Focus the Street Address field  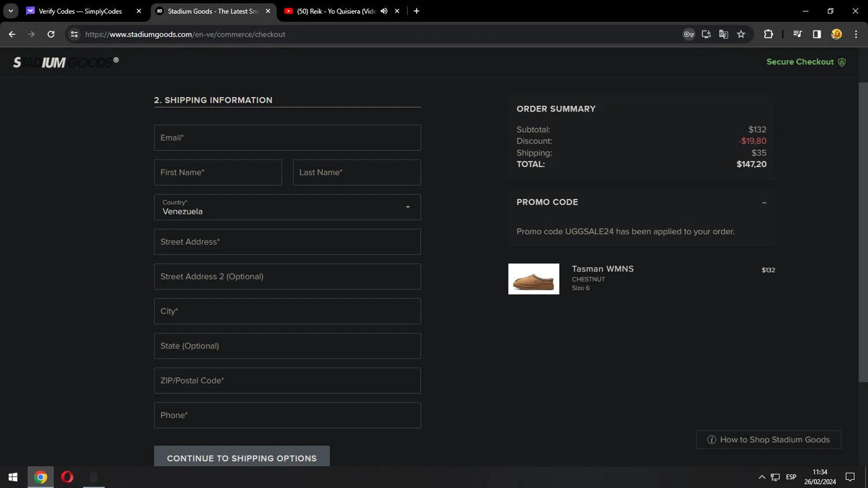tap(287, 242)
